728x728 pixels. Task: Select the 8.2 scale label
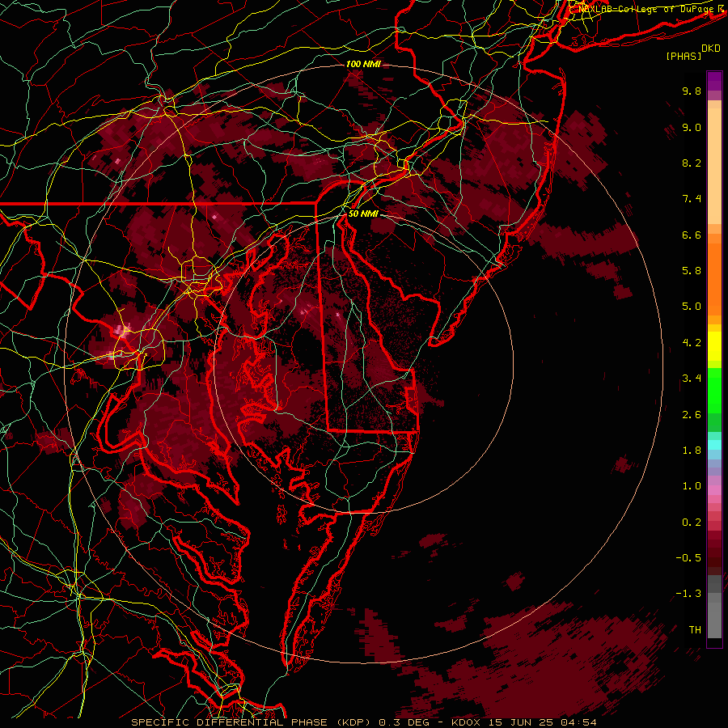(x=692, y=163)
